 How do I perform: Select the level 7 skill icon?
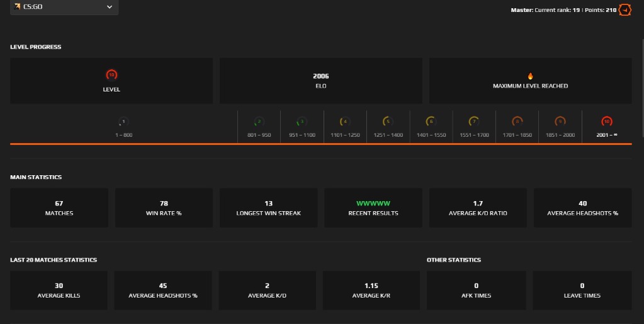[474, 122]
